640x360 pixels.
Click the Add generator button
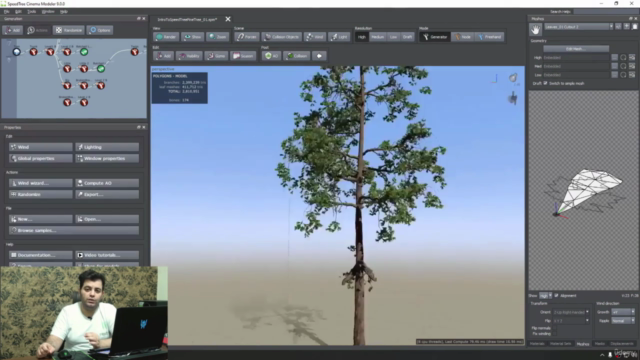pyautogui.click(x=12, y=30)
